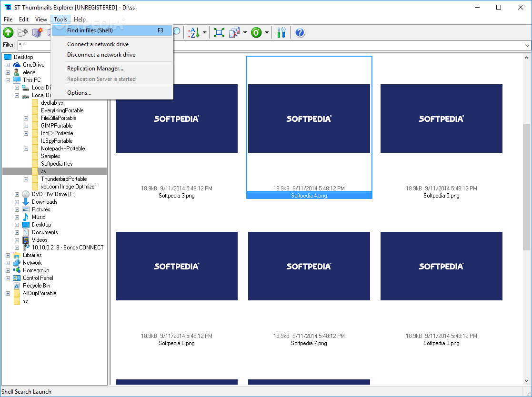Select the Softpedia 7.png thumbnail
Viewport: 532px width, 397px height.
tap(309, 266)
